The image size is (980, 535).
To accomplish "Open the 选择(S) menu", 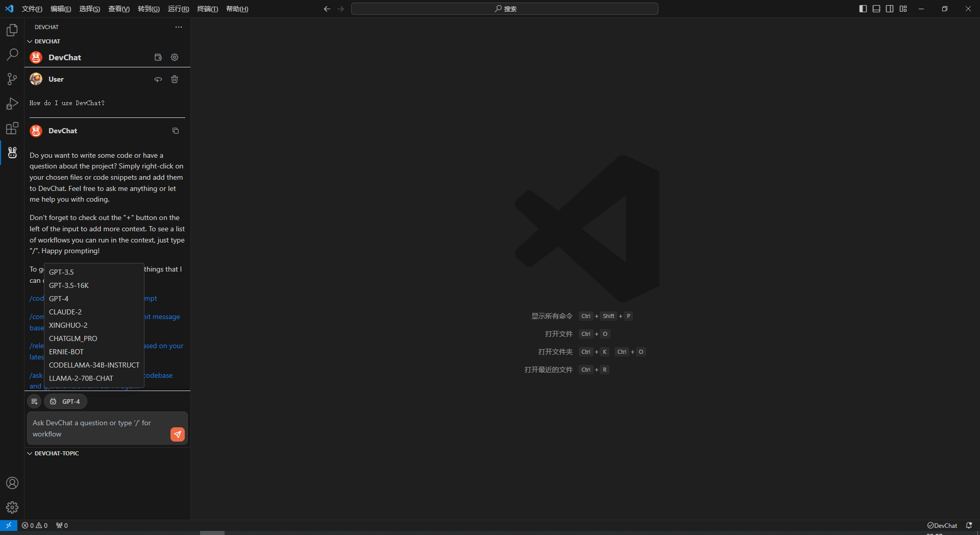I will pos(89,9).
